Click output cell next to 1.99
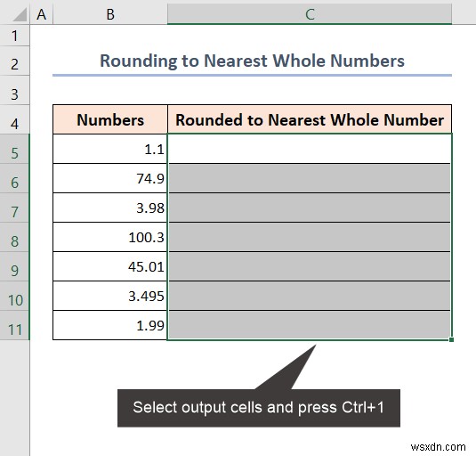This screenshot has height=456, width=476. click(x=310, y=325)
